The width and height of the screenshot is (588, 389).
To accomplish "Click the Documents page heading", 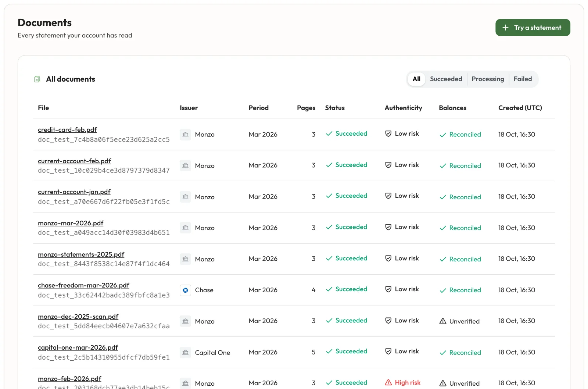I will point(44,22).
